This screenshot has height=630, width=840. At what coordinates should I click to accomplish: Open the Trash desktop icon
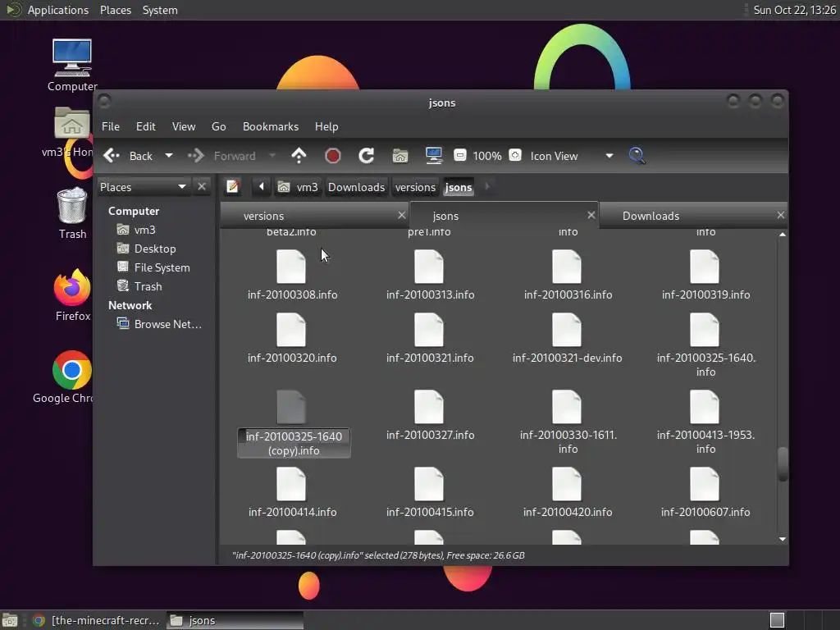coord(72,206)
